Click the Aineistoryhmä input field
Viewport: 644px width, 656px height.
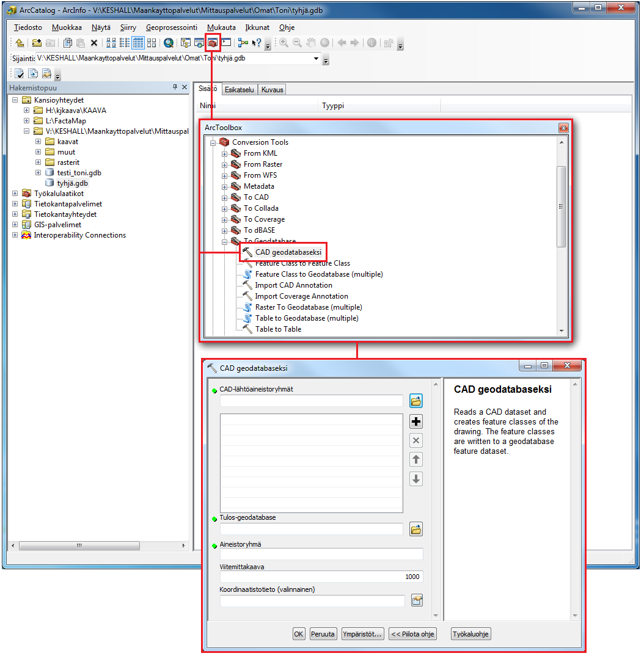click(321, 554)
